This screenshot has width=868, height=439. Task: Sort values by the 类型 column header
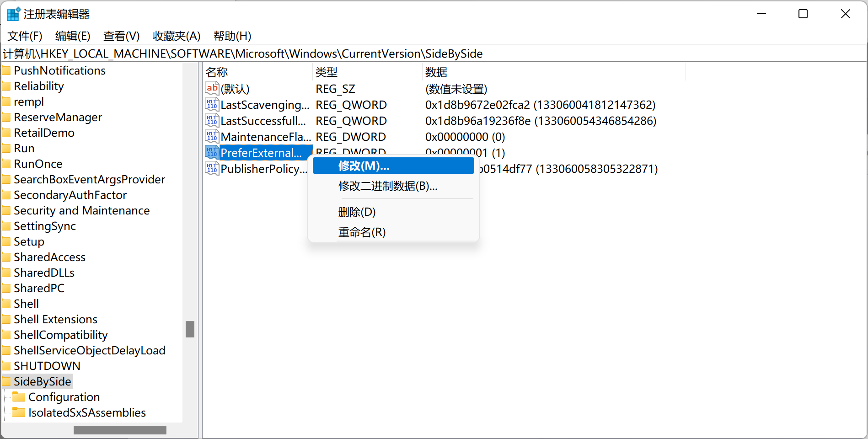pyautogui.click(x=367, y=72)
